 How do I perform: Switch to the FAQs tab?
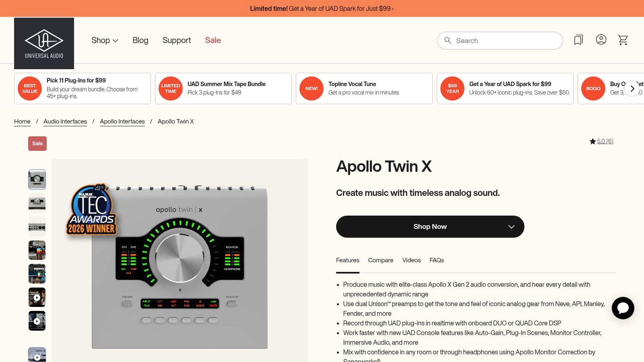coord(437,260)
